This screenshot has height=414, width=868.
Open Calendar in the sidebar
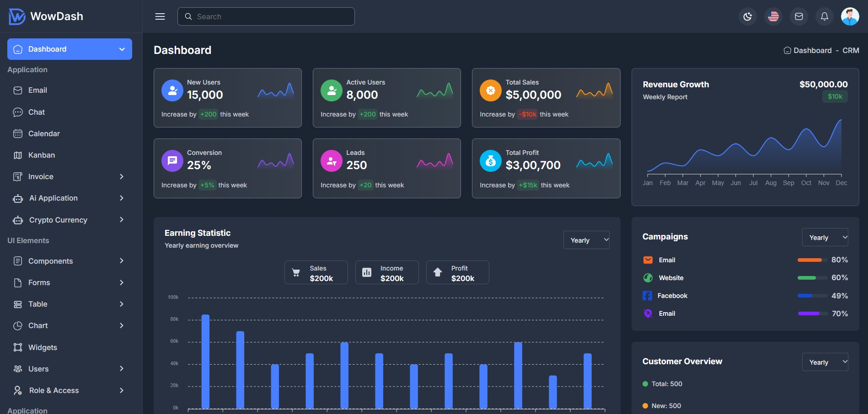tap(70, 133)
